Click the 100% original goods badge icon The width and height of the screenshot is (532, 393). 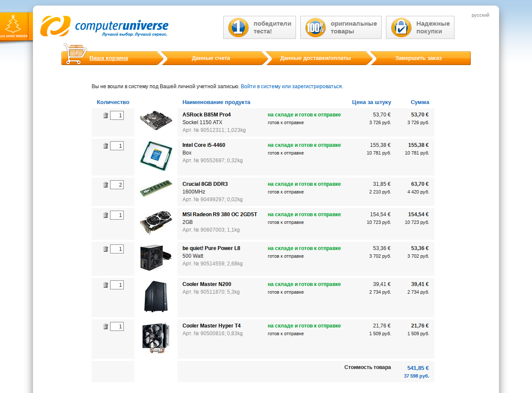(x=315, y=27)
